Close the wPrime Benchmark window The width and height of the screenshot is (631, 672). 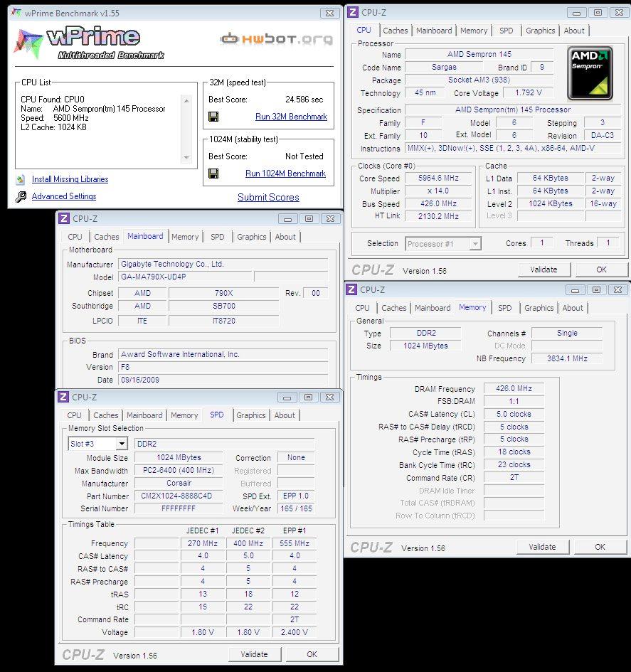(x=329, y=14)
